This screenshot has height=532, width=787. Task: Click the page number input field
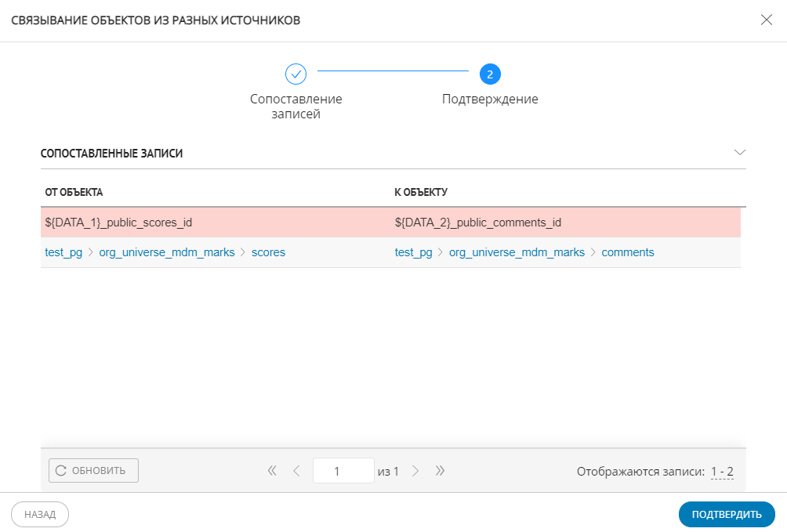click(343, 471)
